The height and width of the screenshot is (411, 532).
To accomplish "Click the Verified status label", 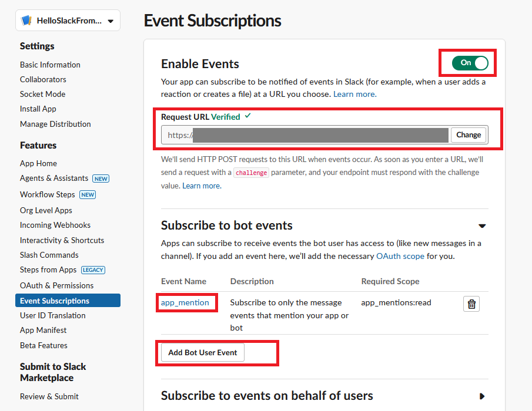I will click(x=226, y=117).
